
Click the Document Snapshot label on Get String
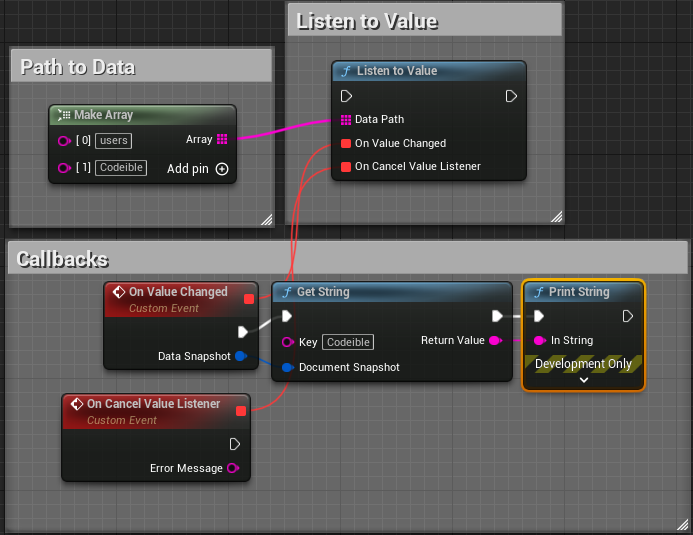point(349,367)
